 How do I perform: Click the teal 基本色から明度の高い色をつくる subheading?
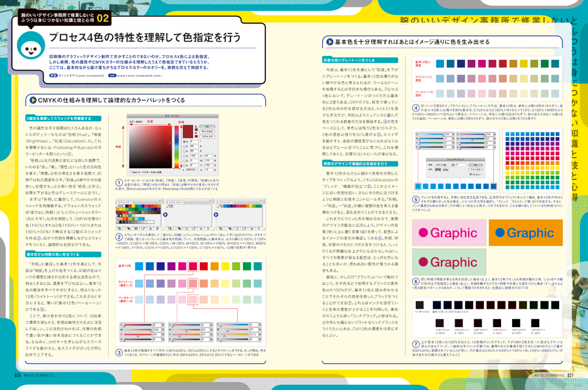(64, 254)
